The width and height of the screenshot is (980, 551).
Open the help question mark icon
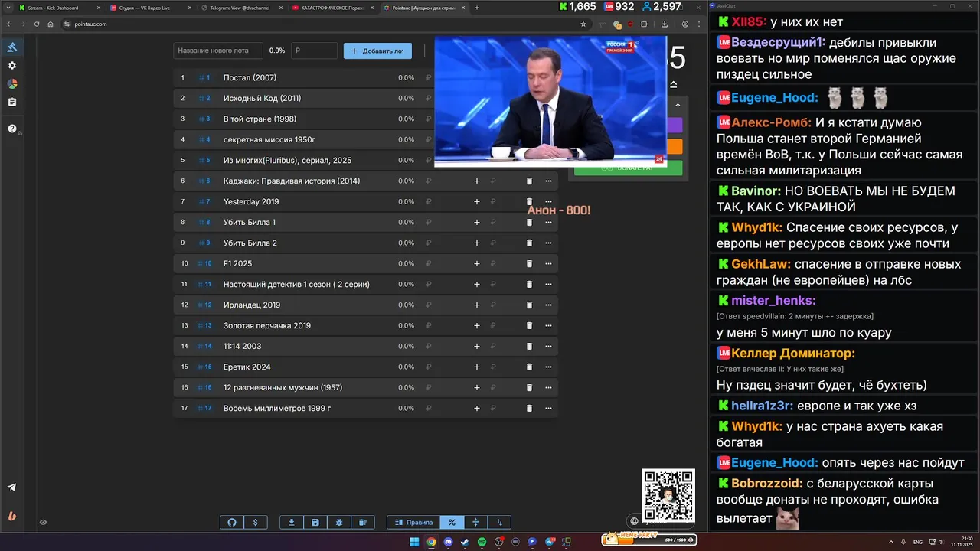(x=12, y=129)
